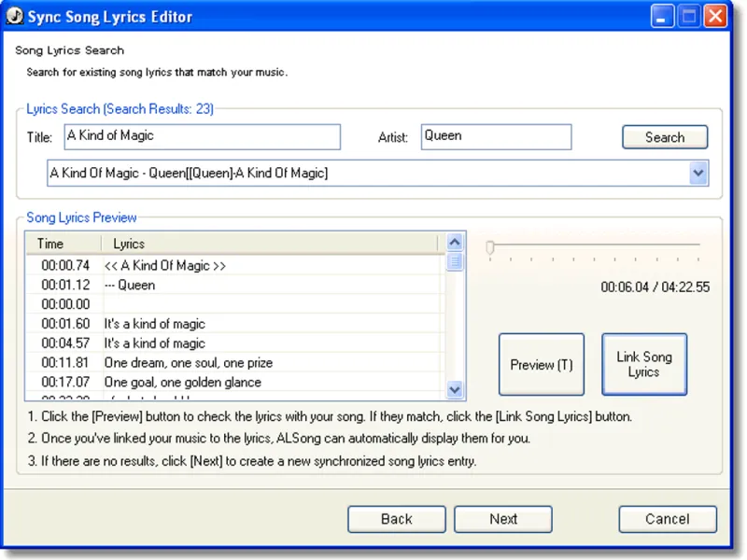Open the lyrics search results dropdown
Image resolution: width=747 pixels, height=560 pixels.
[x=698, y=173]
